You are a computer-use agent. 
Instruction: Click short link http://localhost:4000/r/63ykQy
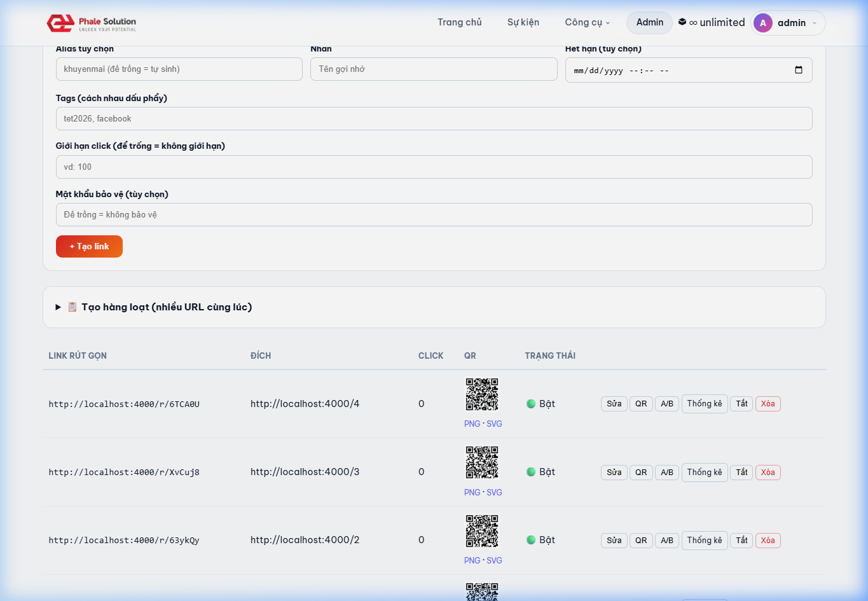124,541
